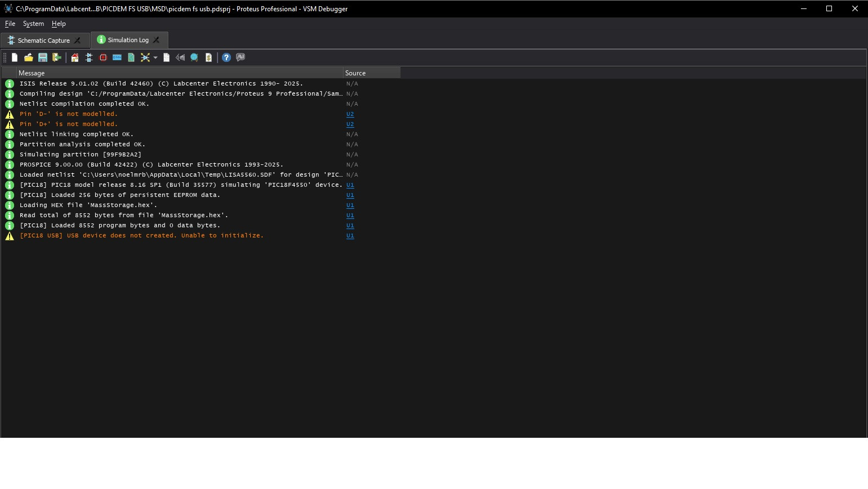
Task: Open the AI chat assistant icon
Action: tap(241, 57)
